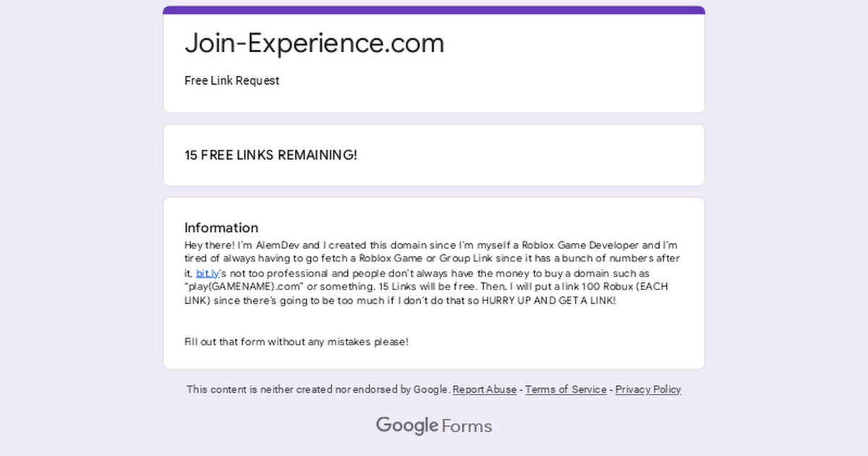Click the 15 FREE LINKS REMAINING heading

[271, 156]
